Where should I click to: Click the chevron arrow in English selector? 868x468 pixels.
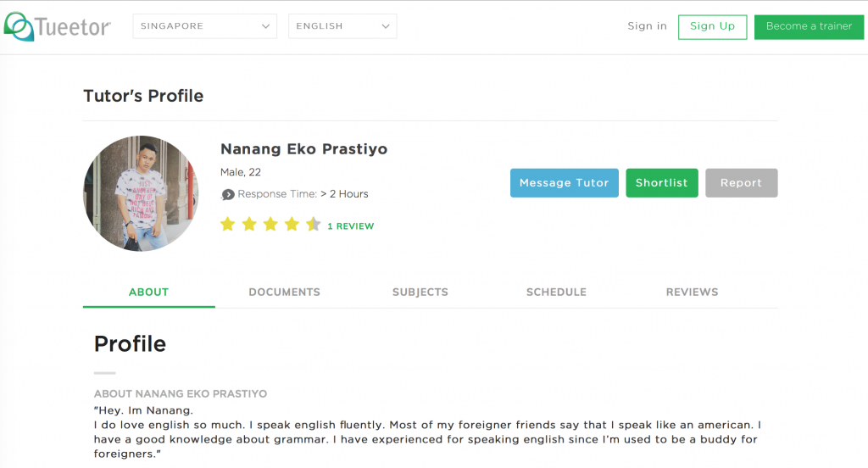point(386,26)
